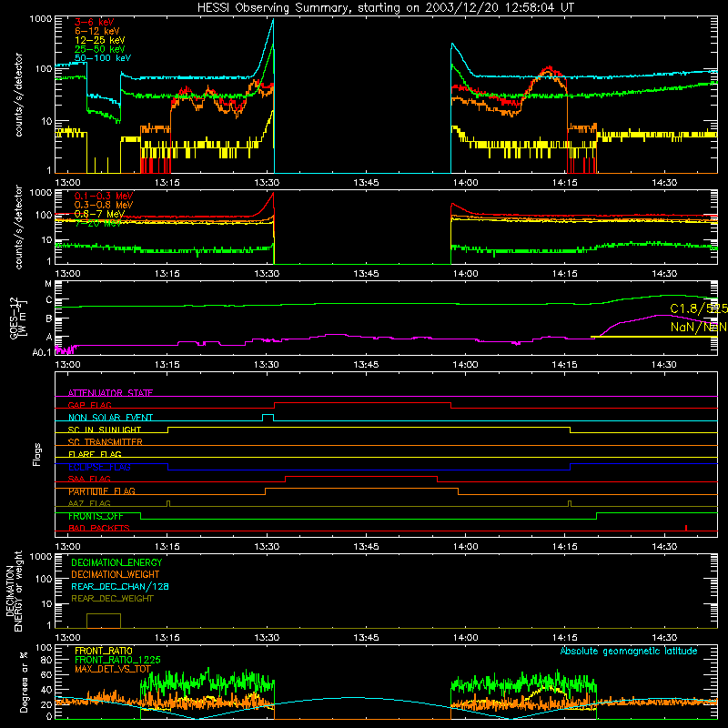Select the NON_SOLAR_EVENT flag label

point(110,418)
